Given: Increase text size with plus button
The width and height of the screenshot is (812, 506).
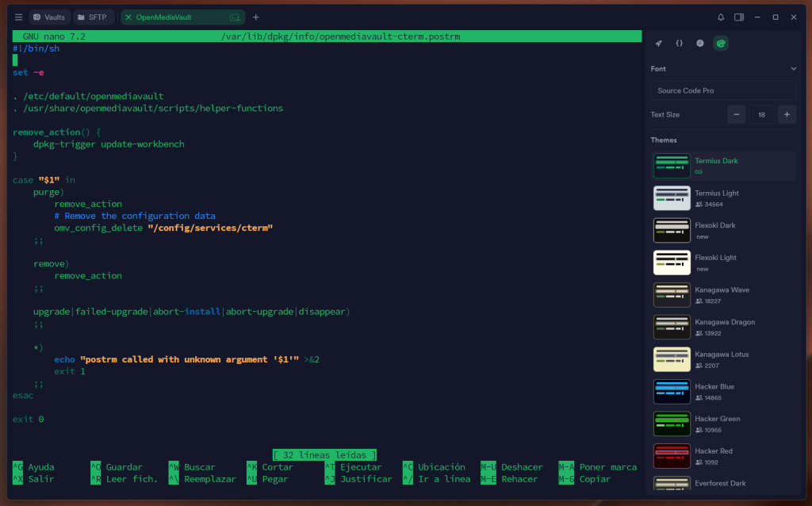Looking at the screenshot, I should click(x=787, y=114).
